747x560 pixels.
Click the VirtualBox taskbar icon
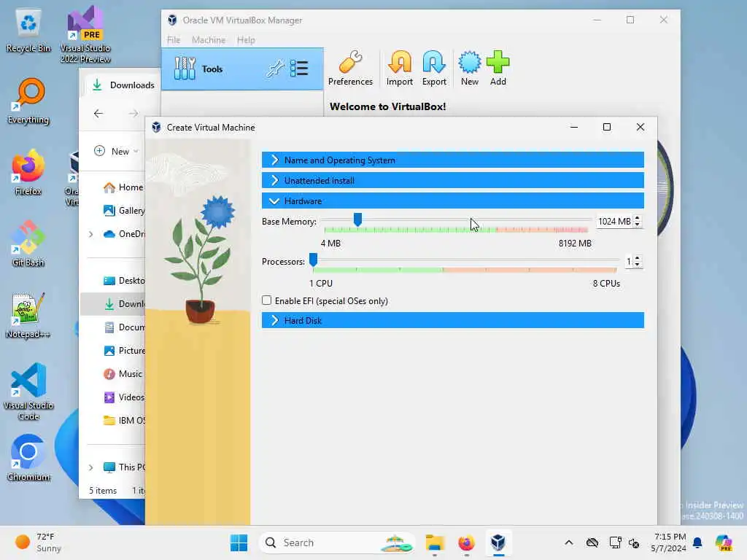(x=498, y=542)
